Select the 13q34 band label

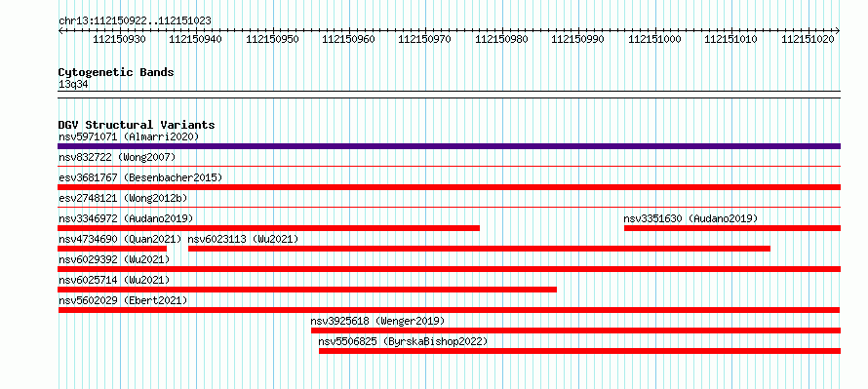73,84
